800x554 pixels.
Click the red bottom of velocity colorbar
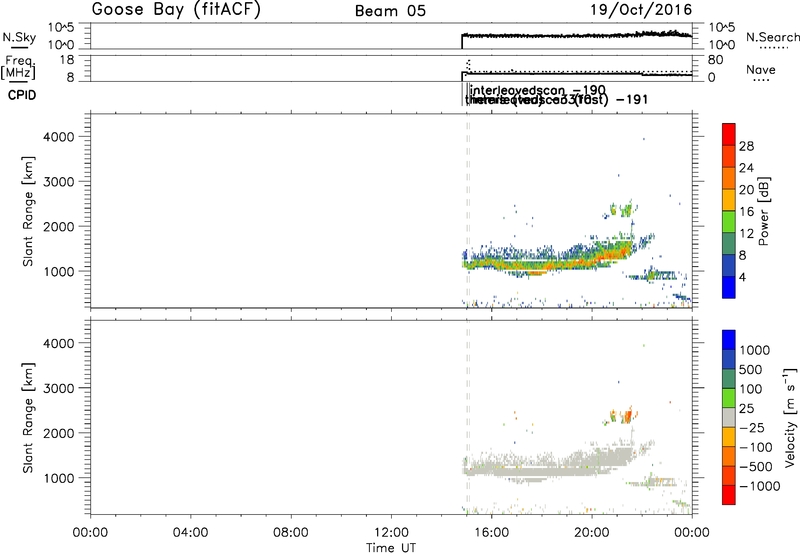(x=729, y=495)
